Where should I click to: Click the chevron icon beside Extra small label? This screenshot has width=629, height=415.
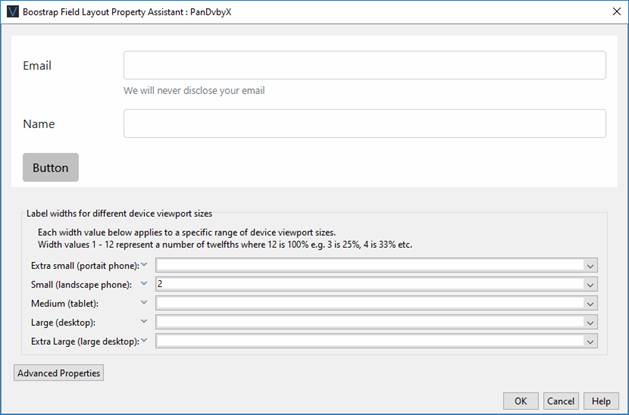[146, 265]
